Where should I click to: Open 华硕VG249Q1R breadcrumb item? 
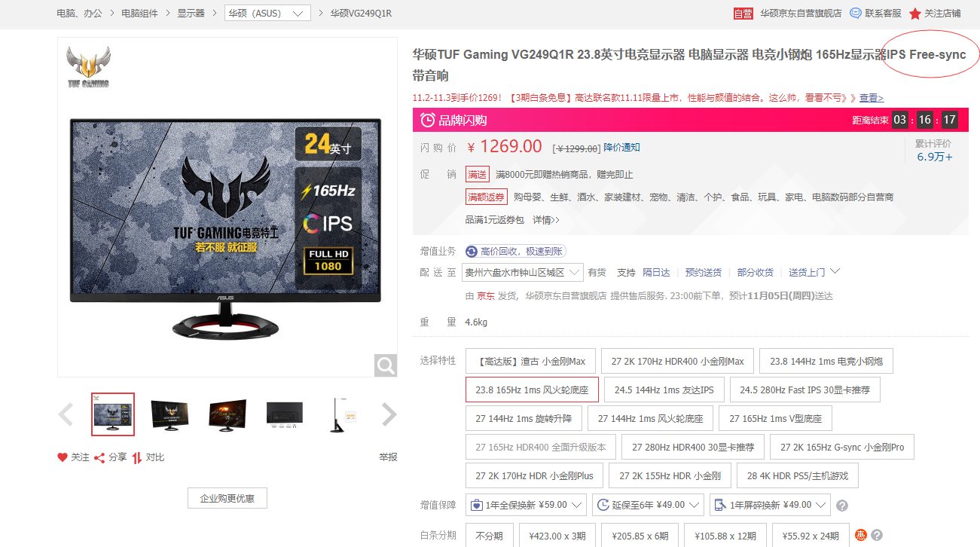(x=361, y=14)
